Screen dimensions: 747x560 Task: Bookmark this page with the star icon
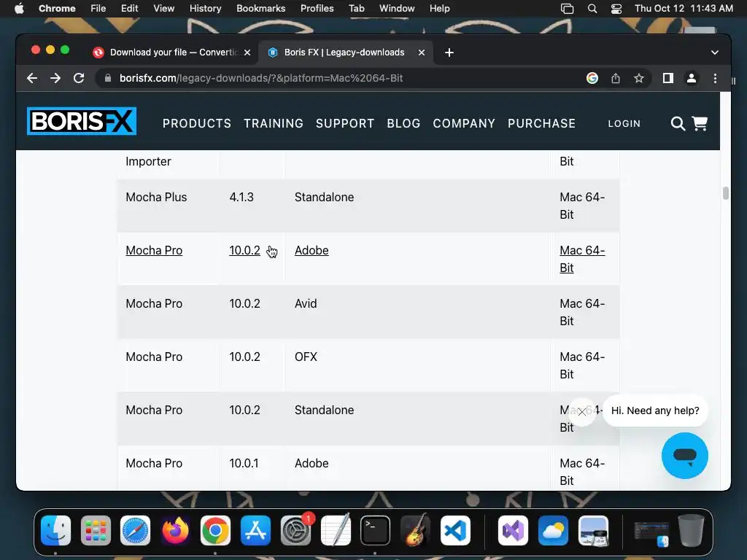(639, 78)
